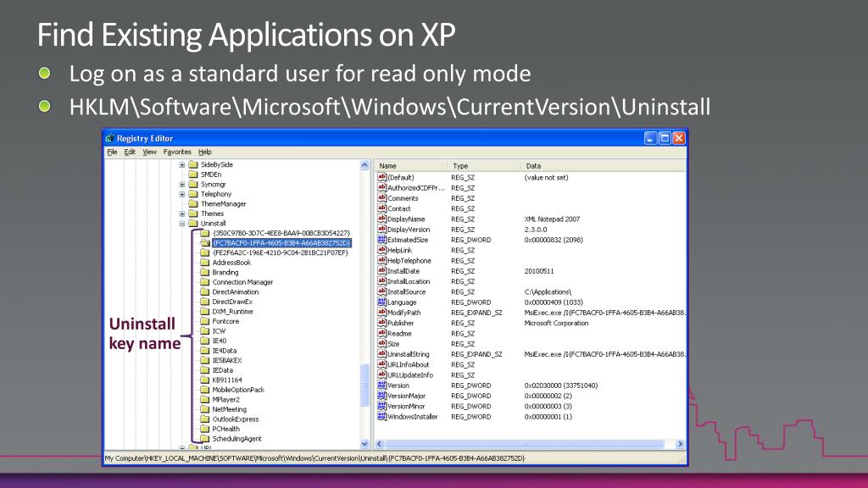This screenshot has width=868, height=488.
Task: Click the values pane scroll right arrow
Action: [681, 444]
